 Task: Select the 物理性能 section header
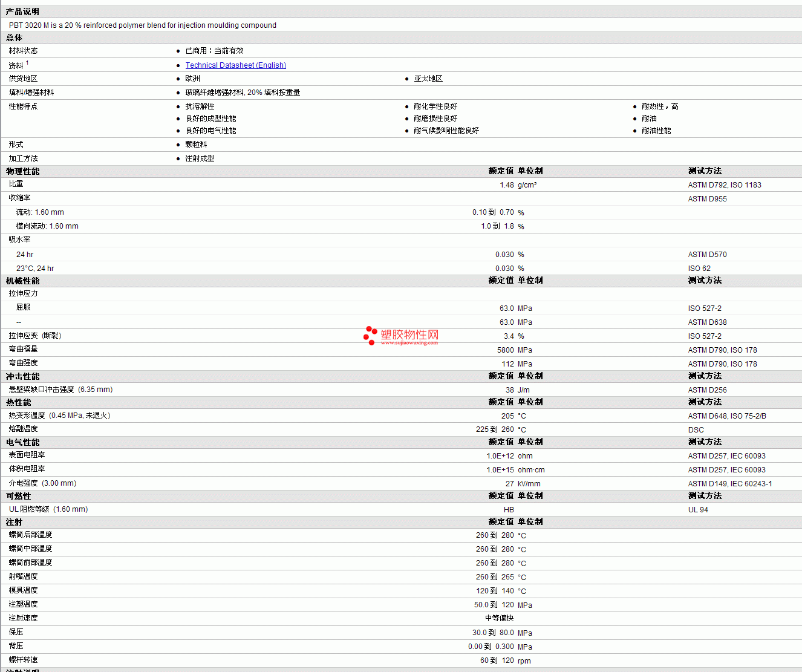point(23,171)
